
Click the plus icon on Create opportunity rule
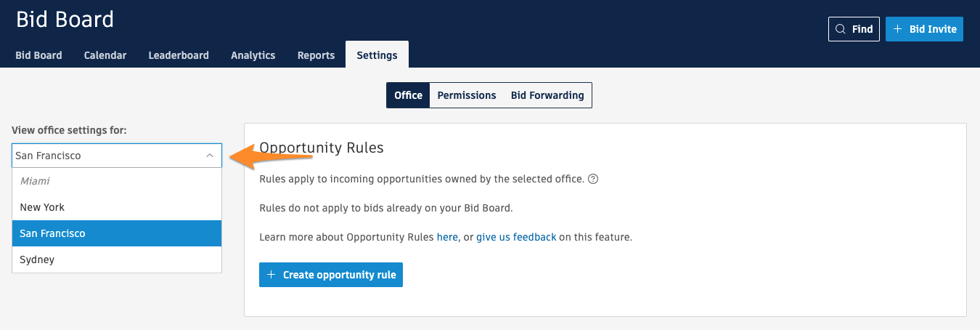(x=271, y=275)
